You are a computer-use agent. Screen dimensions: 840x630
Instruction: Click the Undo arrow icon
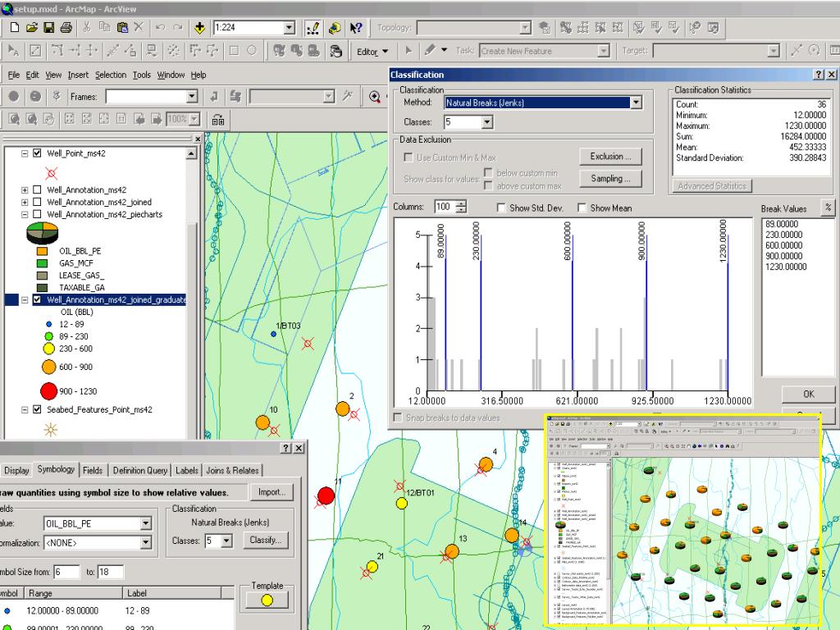pyautogui.click(x=160, y=27)
